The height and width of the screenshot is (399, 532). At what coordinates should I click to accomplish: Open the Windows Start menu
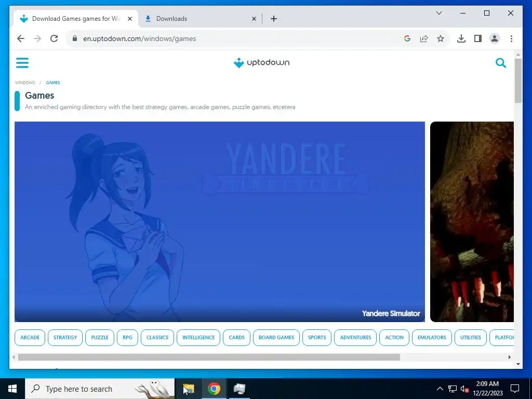coord(12,389)
